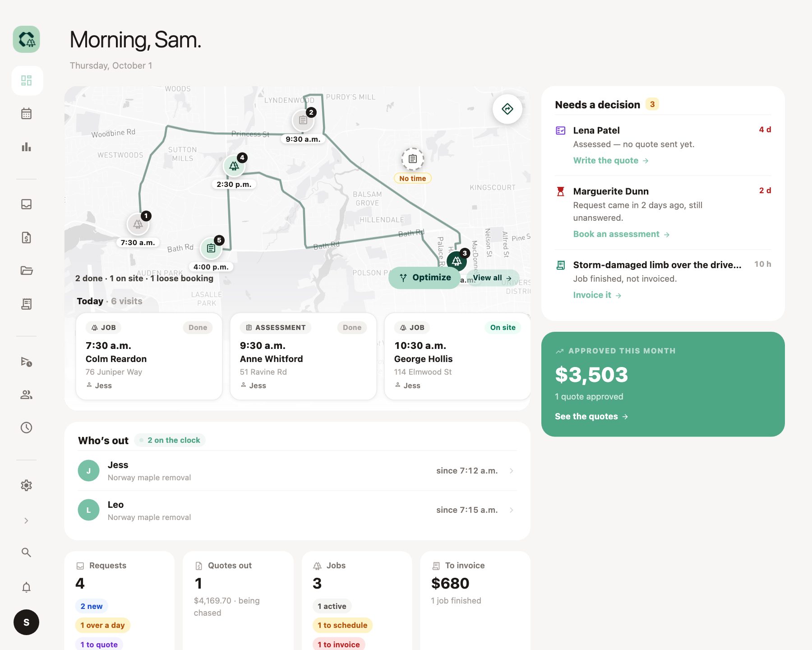Open the open-folder icon in sidebar
This screenshot has height=650, width=812.
pyautogui.click(x=27, y=270)
